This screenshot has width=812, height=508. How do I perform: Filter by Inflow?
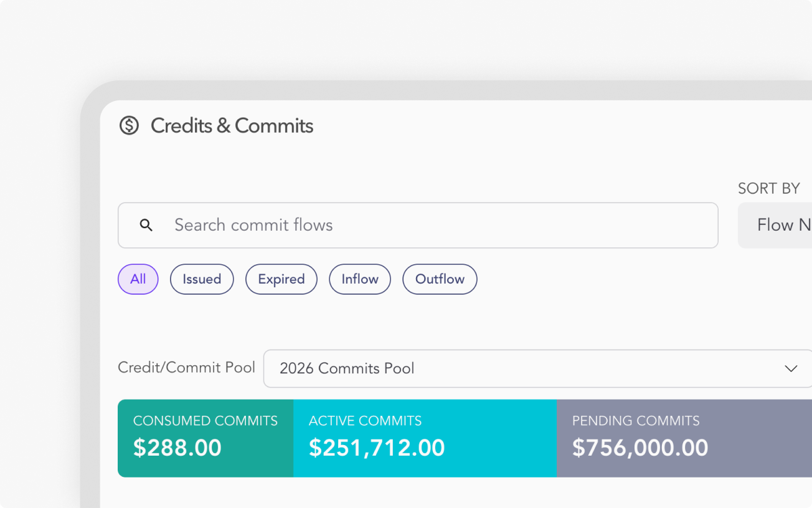tap(360, 279)
